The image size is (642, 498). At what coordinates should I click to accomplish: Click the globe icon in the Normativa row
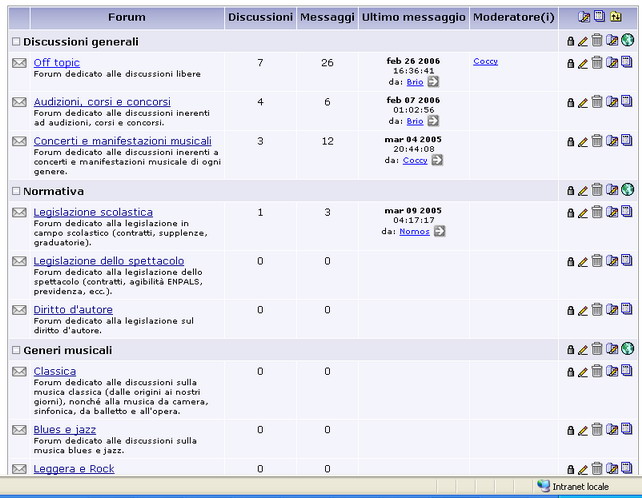(x=627, y=189)
